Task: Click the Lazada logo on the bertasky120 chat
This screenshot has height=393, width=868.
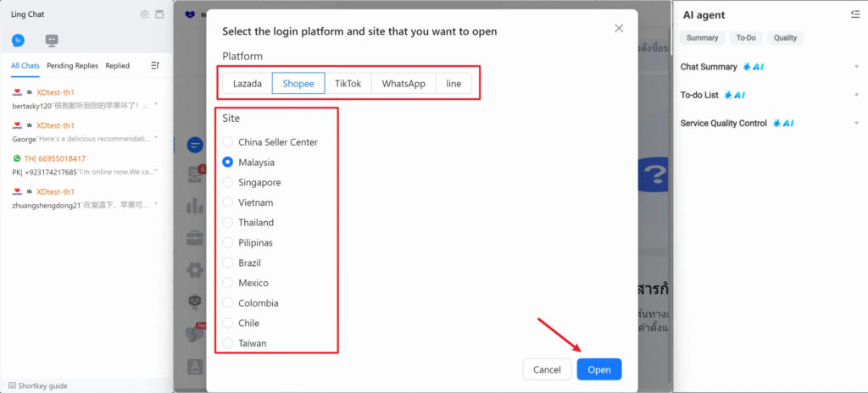Action: 17,91
